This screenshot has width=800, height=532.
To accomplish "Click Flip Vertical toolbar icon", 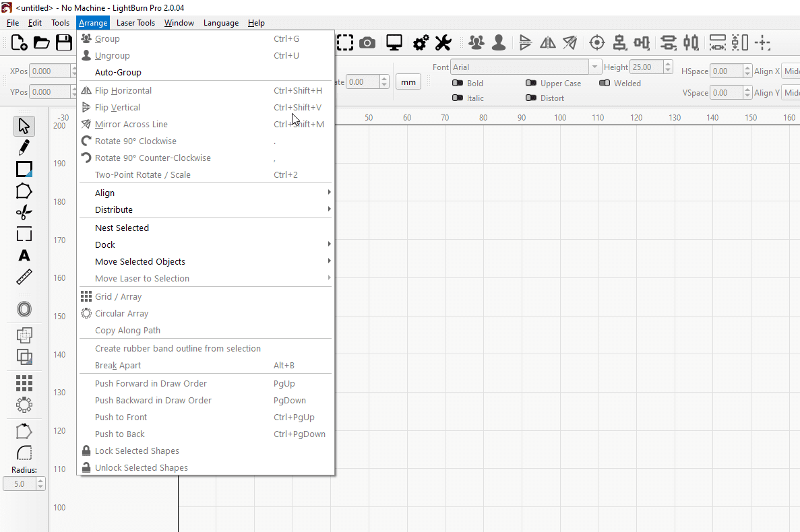I will (525, 43).
